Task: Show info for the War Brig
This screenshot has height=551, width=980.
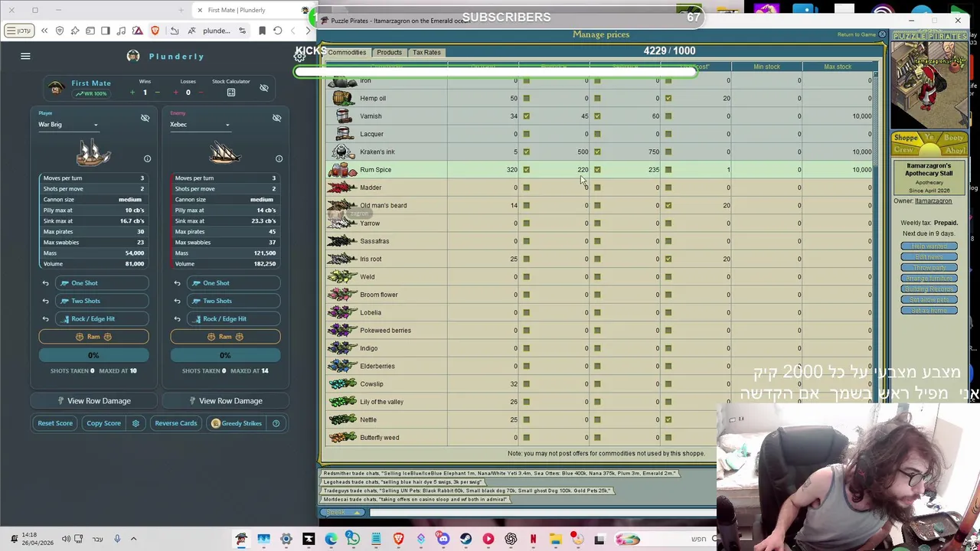Action: (x=147, y=158)
